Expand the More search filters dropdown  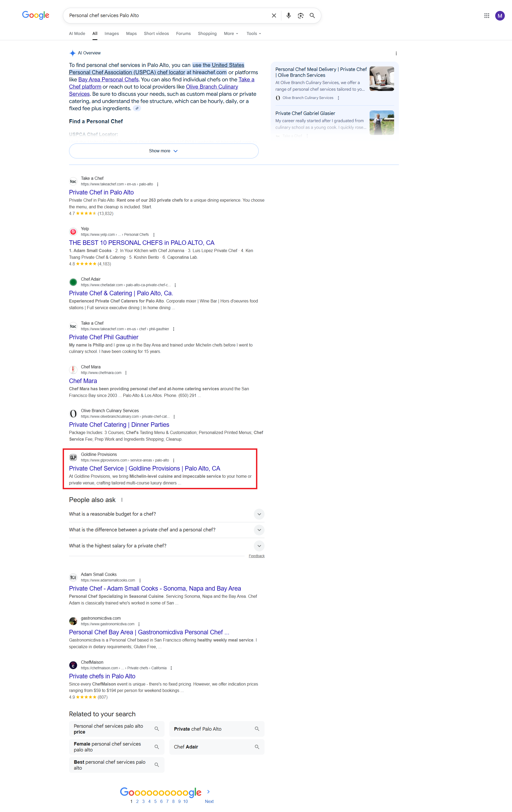click(x=231, y=33)
